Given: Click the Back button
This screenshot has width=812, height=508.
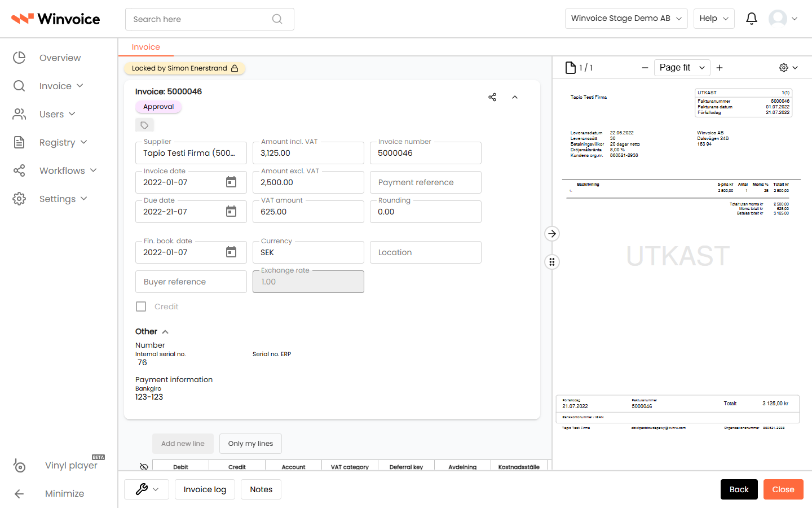Looking at the screenshot, I should [739, 489].
